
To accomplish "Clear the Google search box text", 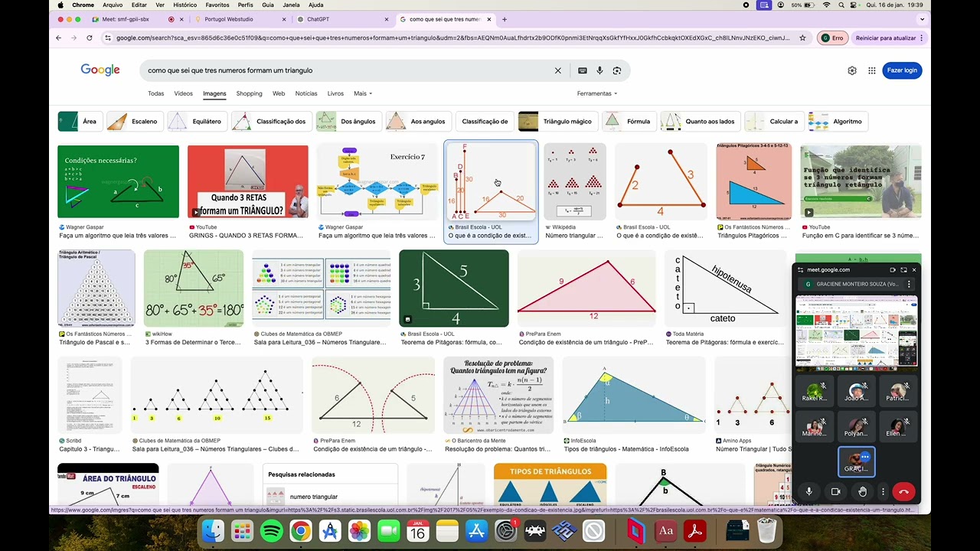I will point(558,70).
